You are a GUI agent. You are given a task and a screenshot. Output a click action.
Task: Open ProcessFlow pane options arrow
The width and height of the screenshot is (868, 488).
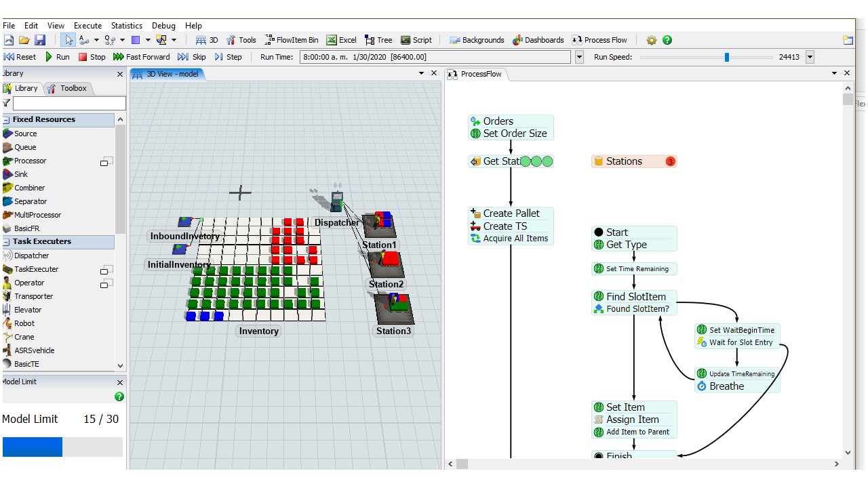click(834, 73)
